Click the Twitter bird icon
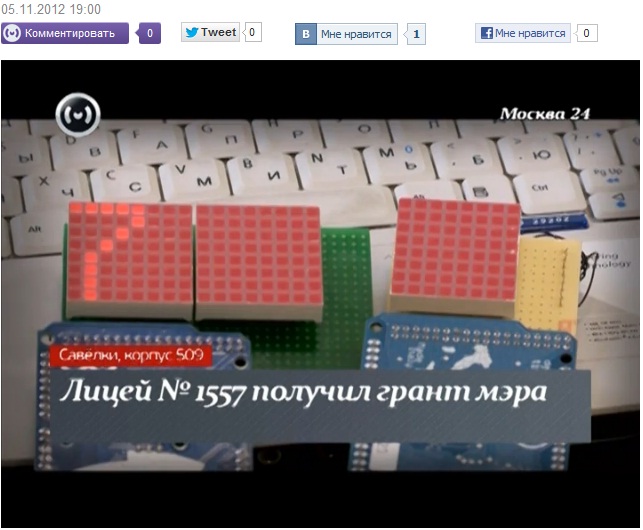 pyautogui.click(x=191, y=32)
